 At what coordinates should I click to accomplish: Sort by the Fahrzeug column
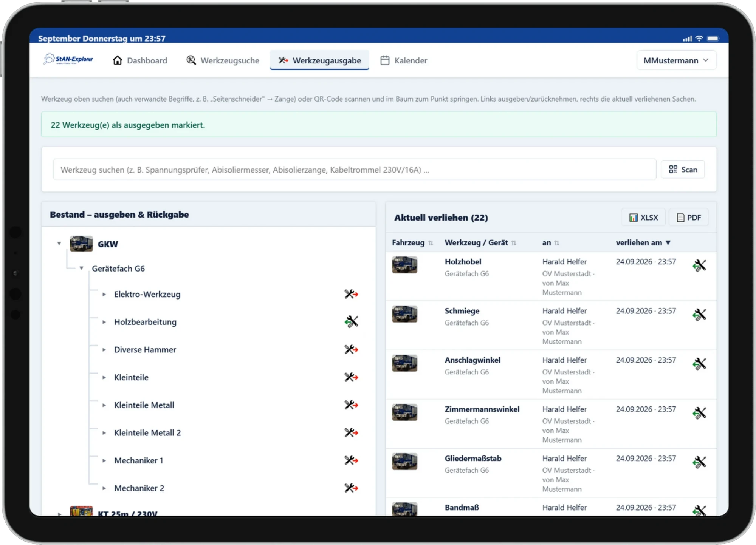pos(412,243)
